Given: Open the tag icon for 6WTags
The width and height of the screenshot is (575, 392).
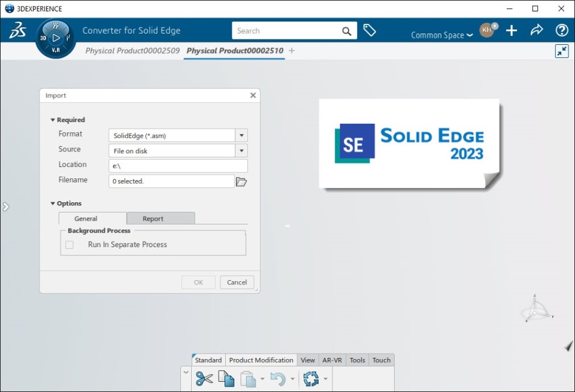Looking at the screenshot, I should 370,31.
